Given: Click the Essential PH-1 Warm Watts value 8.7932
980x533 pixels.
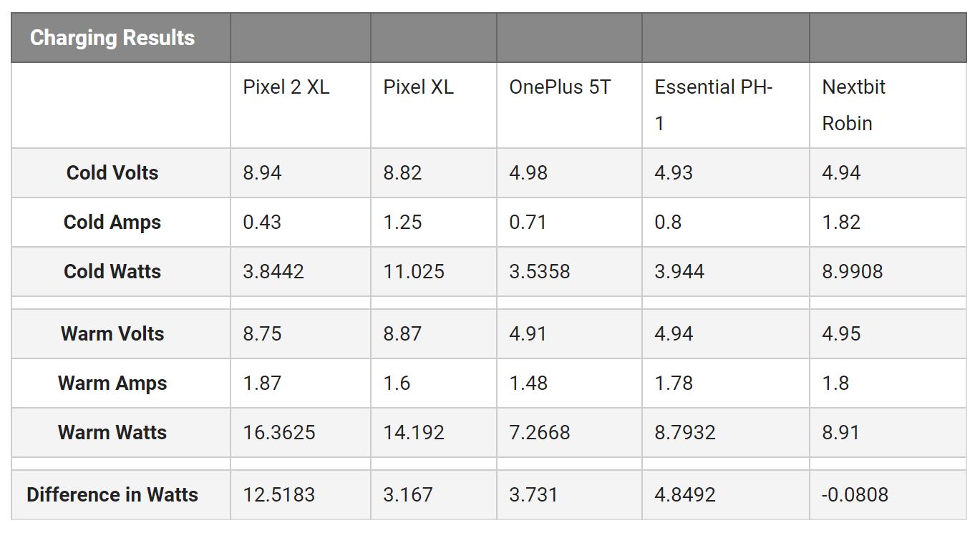Looking at the screenshot, I should pos(684,433).
